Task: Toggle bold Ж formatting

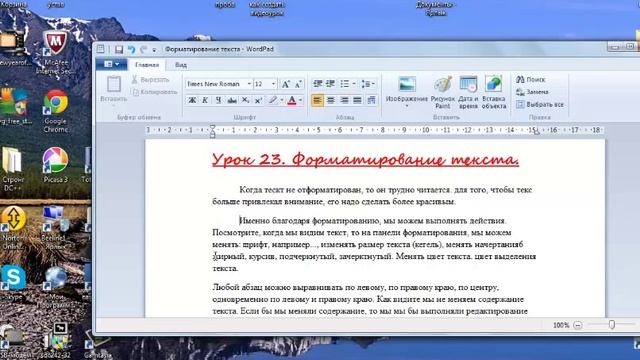Action: 192,100
